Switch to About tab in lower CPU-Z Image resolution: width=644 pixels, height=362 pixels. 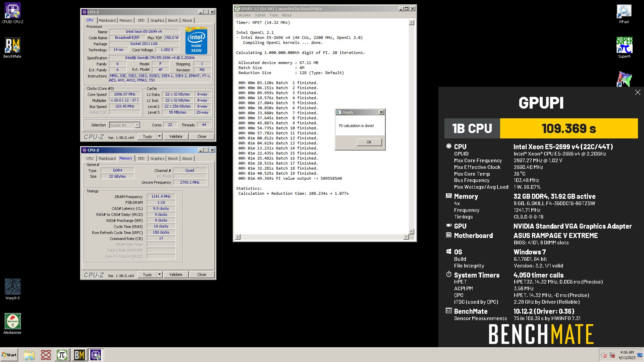tap(187, 159)
